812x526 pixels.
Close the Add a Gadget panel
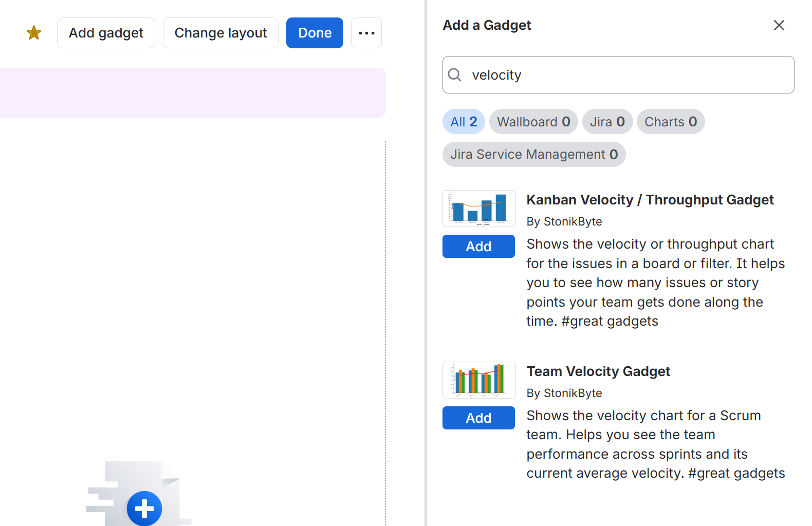(779, 25)
